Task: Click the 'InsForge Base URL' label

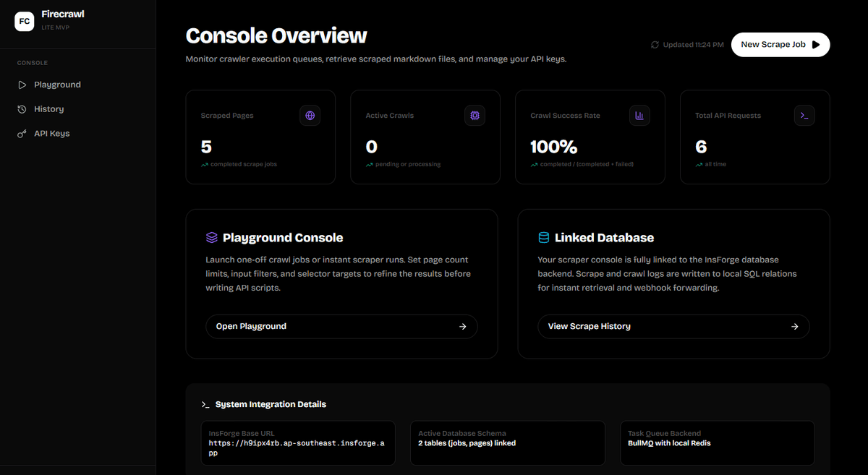Action: (242, 434)
